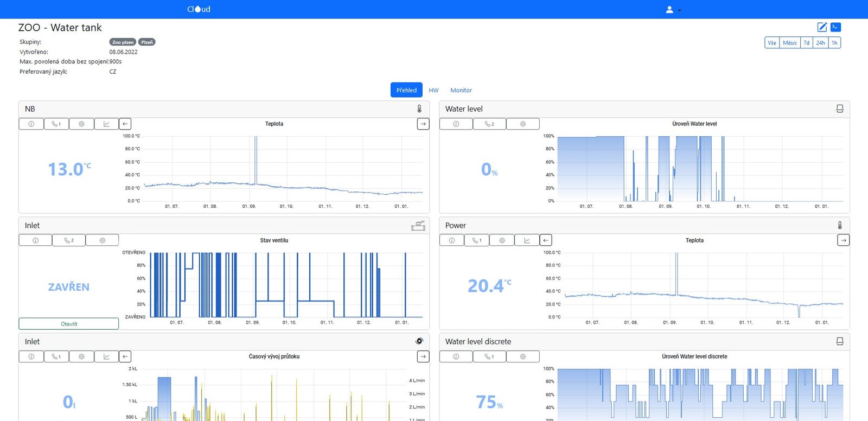Click the info button in NB panel
This screenshot has width=868, height=421.
tap(31, 124)
